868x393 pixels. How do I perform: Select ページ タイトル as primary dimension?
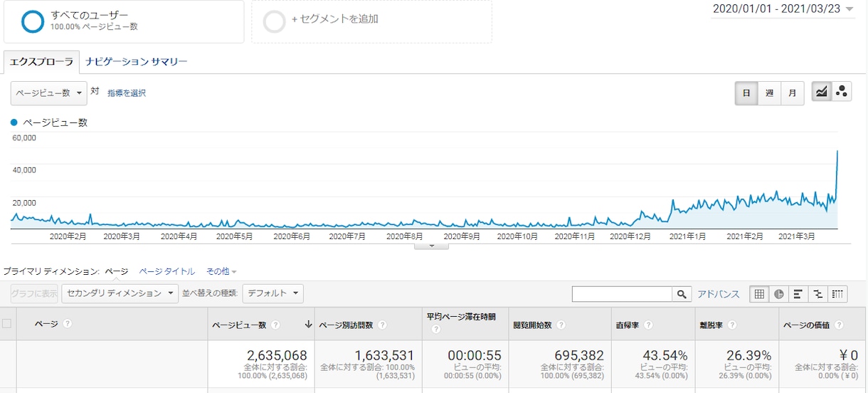[x=166, y=271]
